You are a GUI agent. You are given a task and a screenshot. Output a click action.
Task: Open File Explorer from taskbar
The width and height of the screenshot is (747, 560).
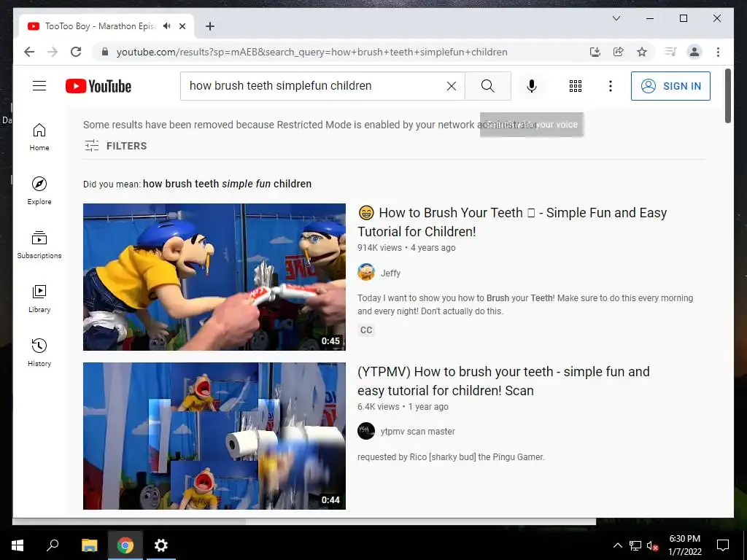pos(89,545)
